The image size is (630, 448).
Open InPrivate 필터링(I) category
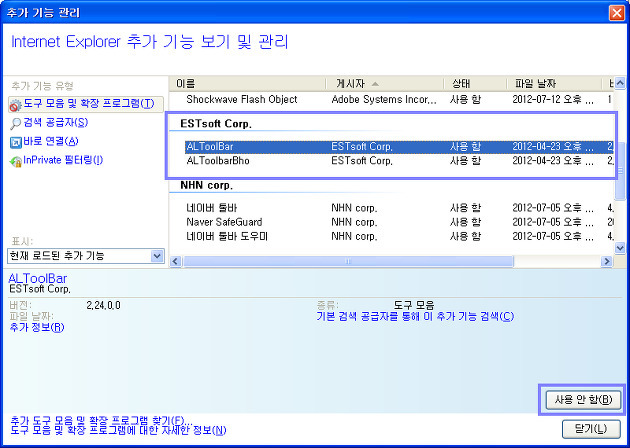(x=63, y=160)
